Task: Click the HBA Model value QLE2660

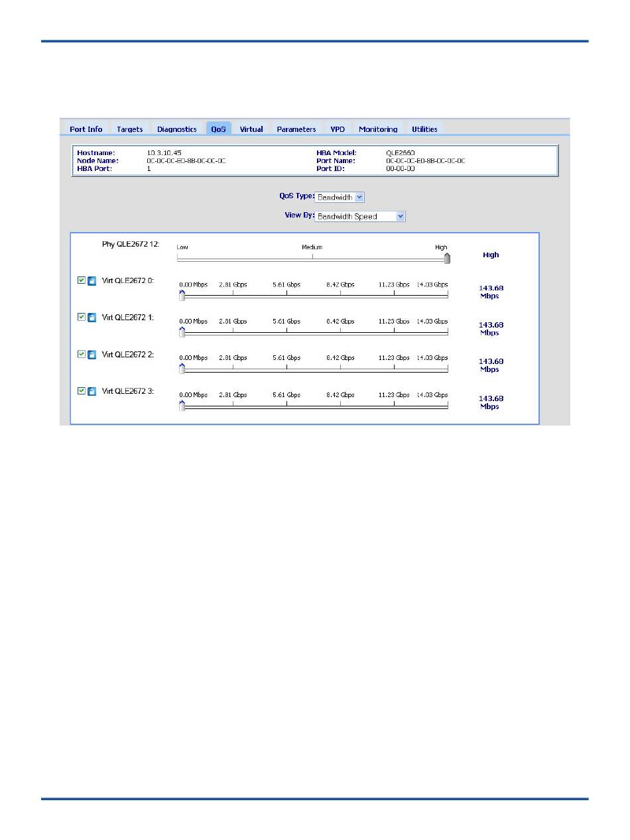Action: 401,153
